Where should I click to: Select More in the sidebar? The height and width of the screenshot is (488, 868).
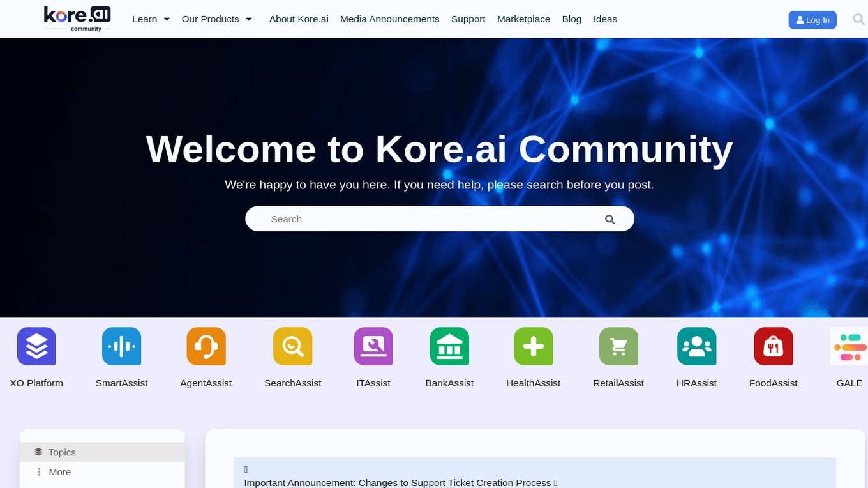[102, 472]
